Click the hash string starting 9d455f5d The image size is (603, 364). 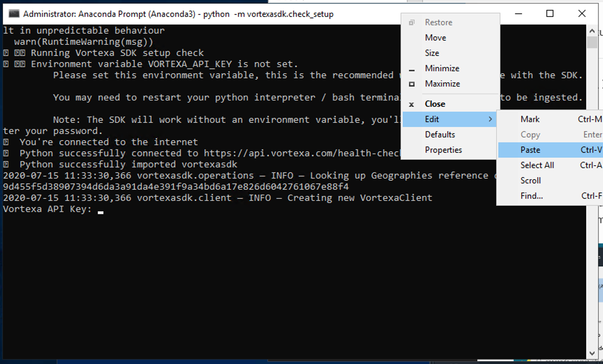(176, 187)
